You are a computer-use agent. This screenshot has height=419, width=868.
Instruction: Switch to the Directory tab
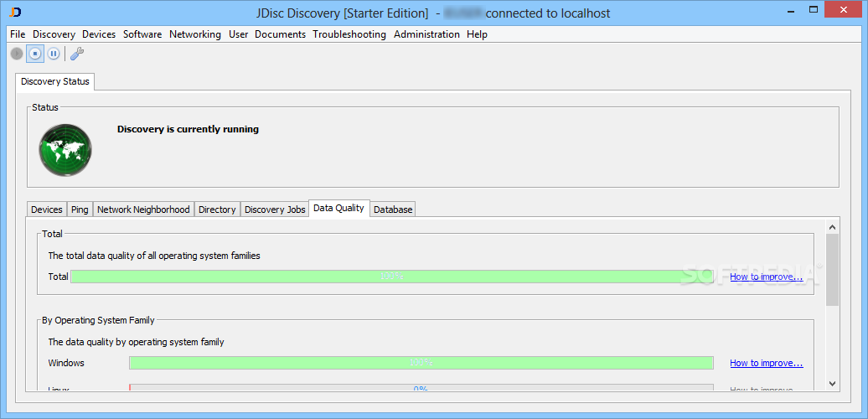217,209
